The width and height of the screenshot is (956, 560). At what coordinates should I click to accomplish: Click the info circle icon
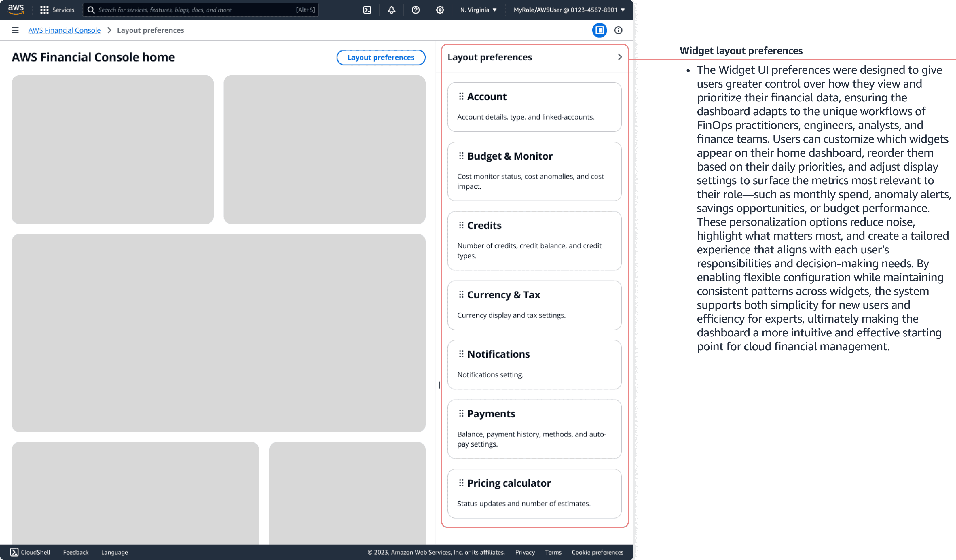(x=618, y=30)
